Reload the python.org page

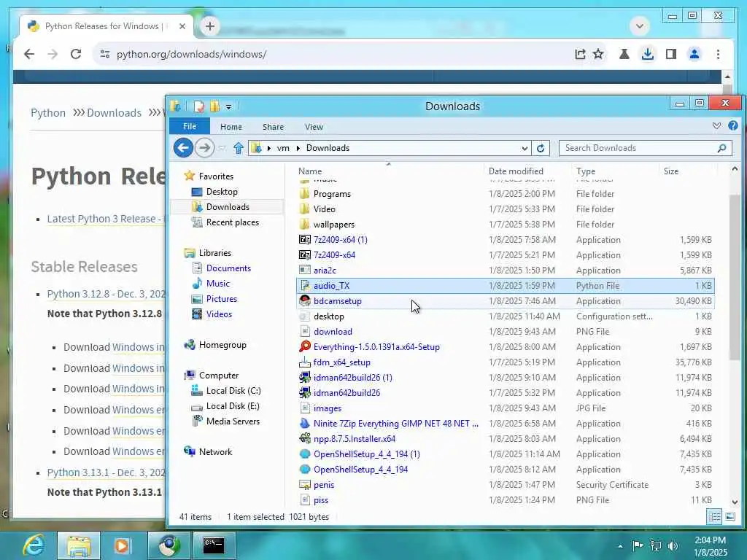(x=76, y=54)
